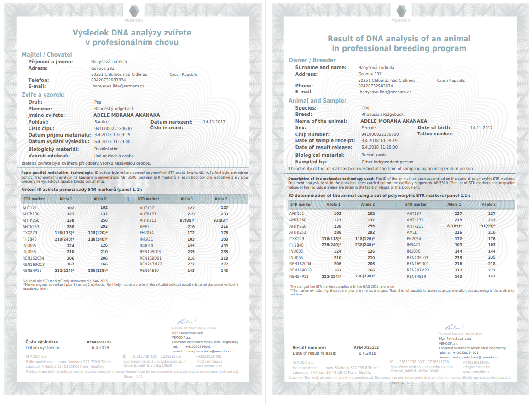The height and width of the screenshot is (404, 532).
Task: Select 'ADELE MORANA AKANAKA' next to 'Name of the animal:'
Action: 393,121
